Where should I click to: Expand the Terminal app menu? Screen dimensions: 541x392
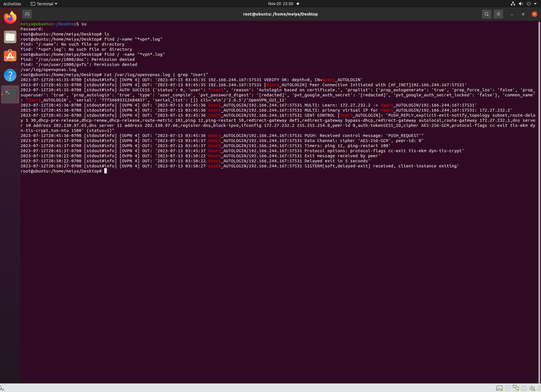pyautogui.click(x=44, y=4)
